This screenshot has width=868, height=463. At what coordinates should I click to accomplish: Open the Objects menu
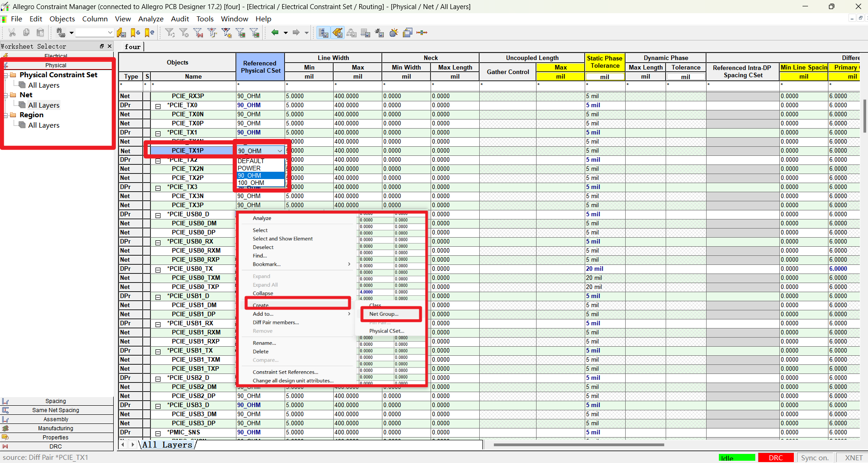pyautogui.click(x=62, y=19)
